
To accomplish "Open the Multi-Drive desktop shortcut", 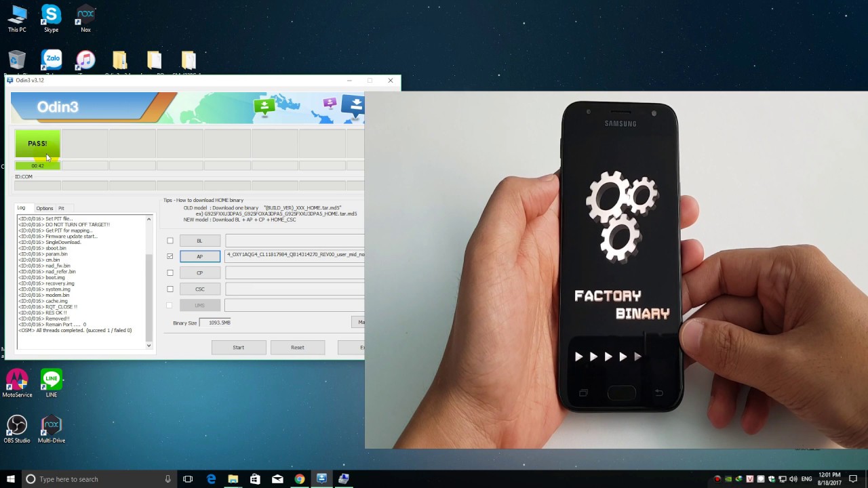I will click(x=52, y=429).
